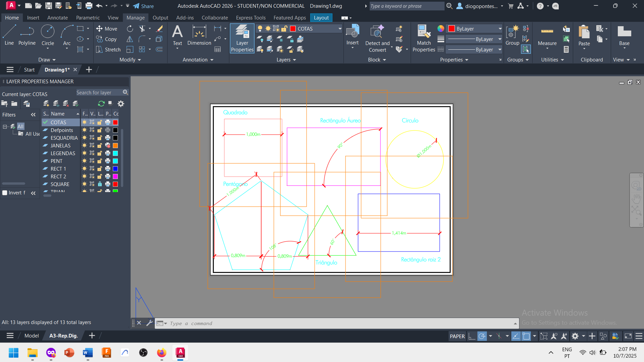Collapse the All filters tree node
Image resolution: width=644 pixels, height=362 pixels.
(x=5, y=127)
